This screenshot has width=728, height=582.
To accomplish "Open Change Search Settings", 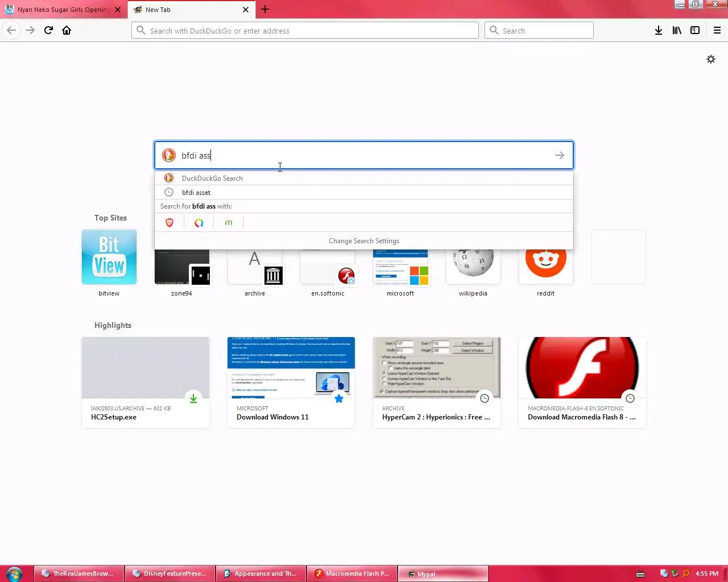I will [364, 241].
